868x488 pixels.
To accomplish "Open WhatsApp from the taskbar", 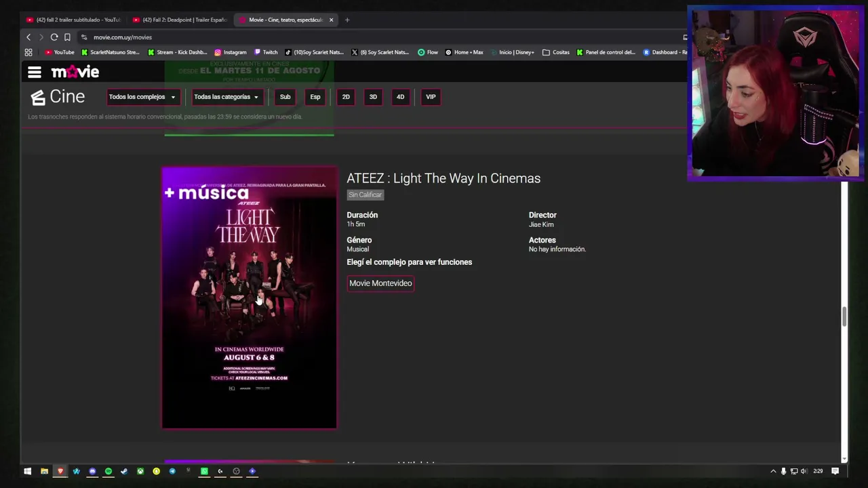I will 204,471.
